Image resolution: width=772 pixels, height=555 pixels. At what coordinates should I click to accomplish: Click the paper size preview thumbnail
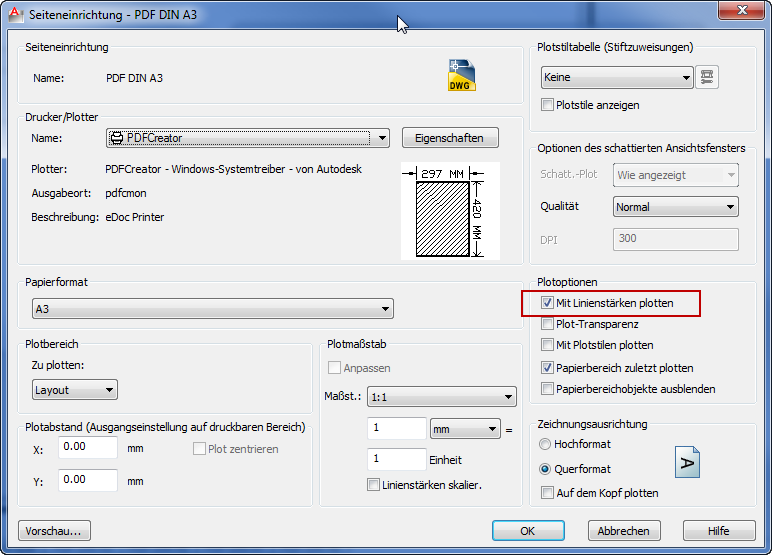click(450, 211)
